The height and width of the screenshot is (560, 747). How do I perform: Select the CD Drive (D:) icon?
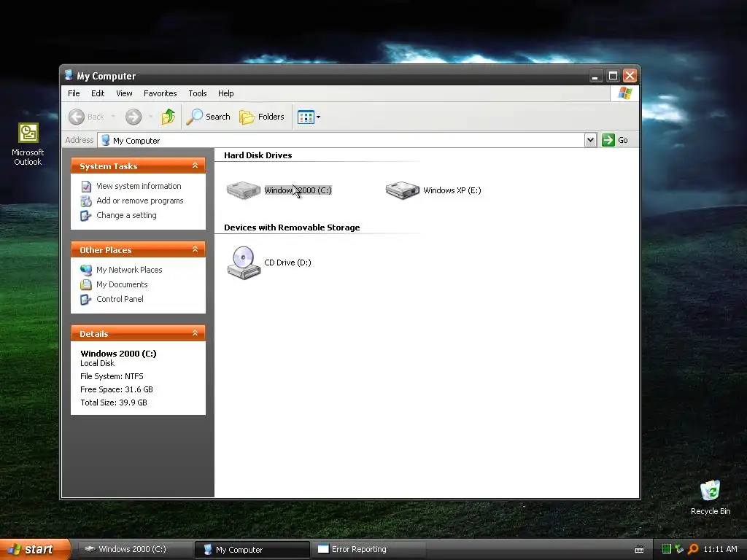tap(244, 262)
